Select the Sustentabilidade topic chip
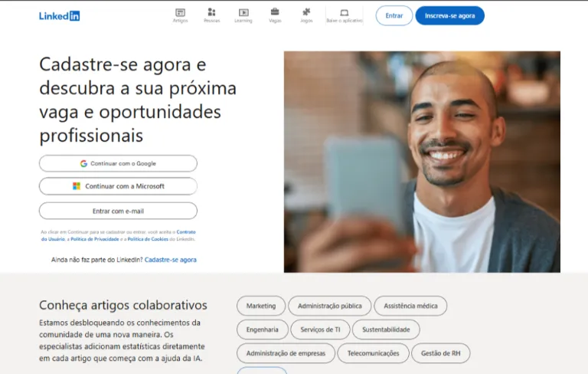 [x=386, y=330]
